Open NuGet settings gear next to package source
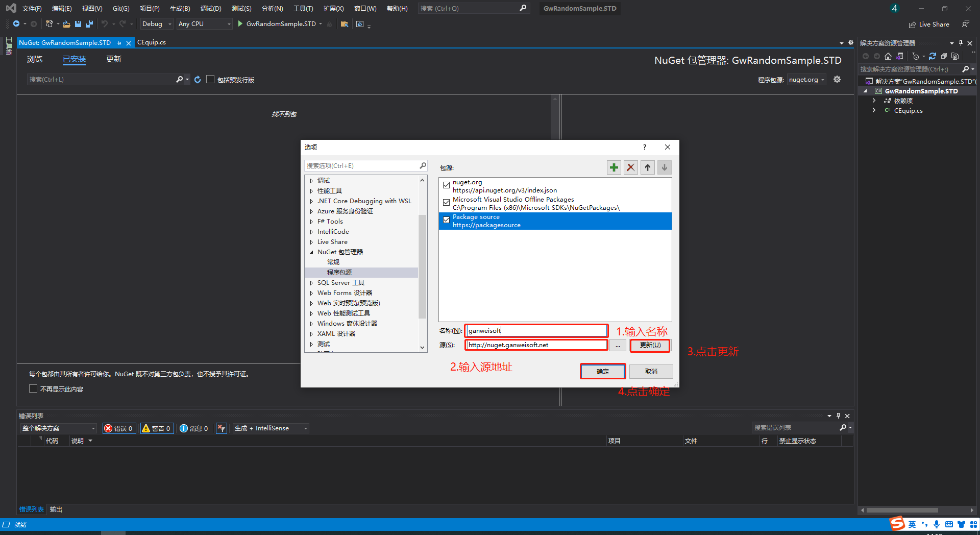 pyautogui.click(x=837, y=79)
